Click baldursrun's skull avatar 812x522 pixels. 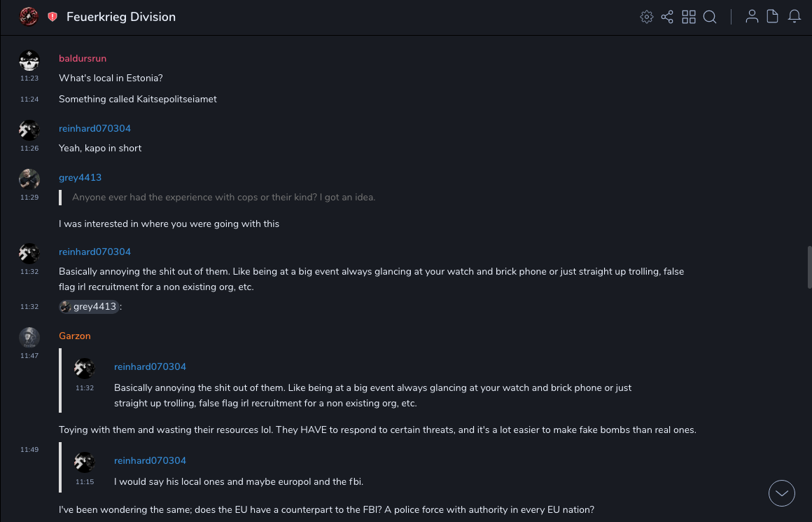coord(29,60)
